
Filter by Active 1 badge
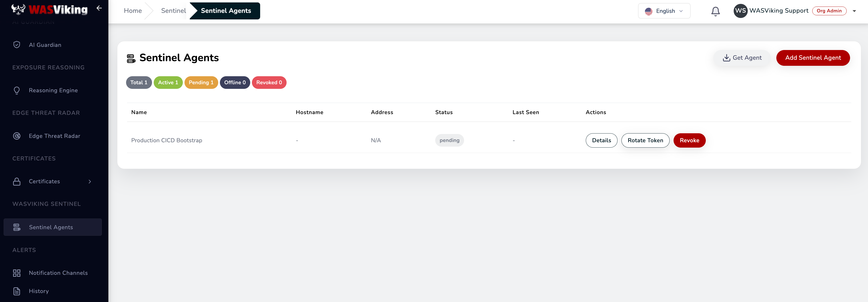pos(168,83)
